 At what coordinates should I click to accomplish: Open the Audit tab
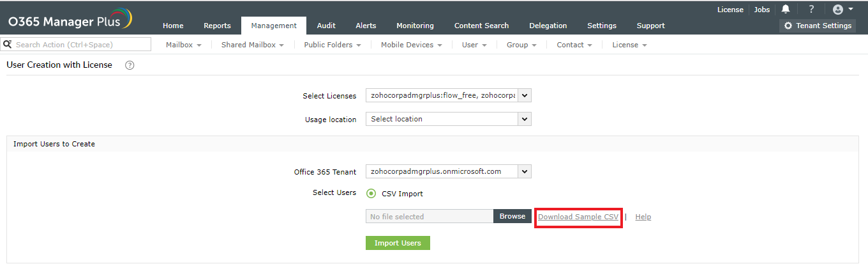[x=326, y=26]
